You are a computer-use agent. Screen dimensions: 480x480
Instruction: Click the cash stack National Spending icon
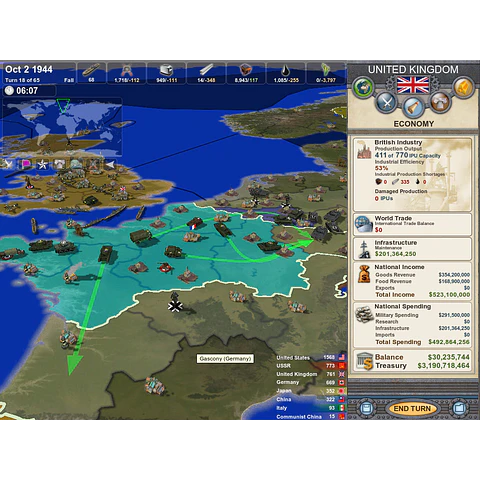pyautogui.click(x=364, y=314)
